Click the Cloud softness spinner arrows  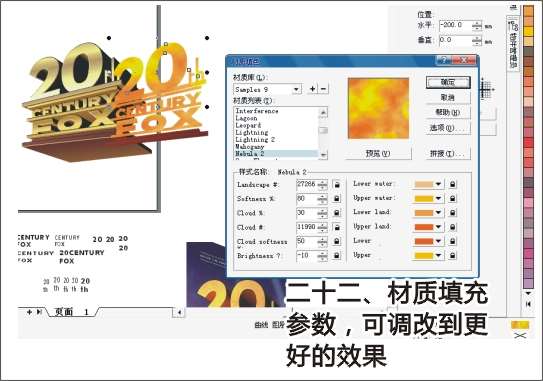(322, 241)
